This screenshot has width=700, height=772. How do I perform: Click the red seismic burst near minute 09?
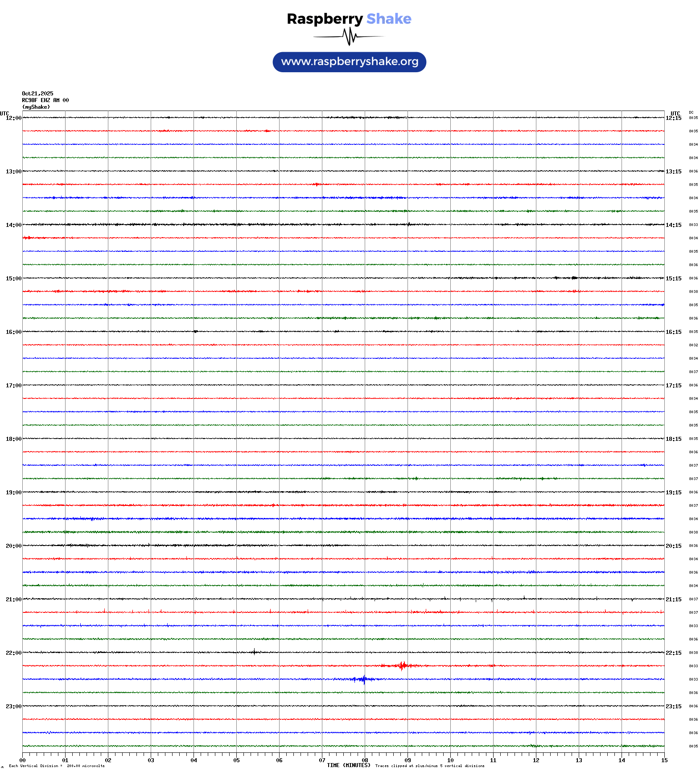(x=402, y=666)
